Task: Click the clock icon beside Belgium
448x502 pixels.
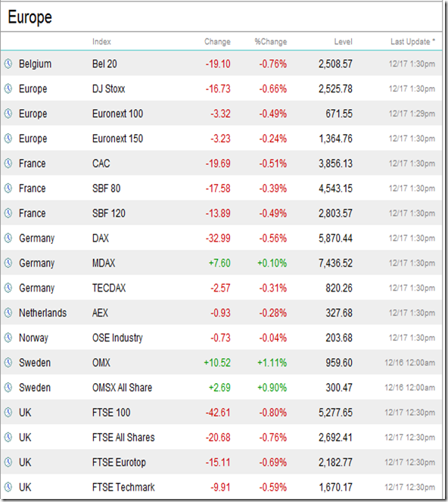Action: pyautogui.click(x=8, y=64)
